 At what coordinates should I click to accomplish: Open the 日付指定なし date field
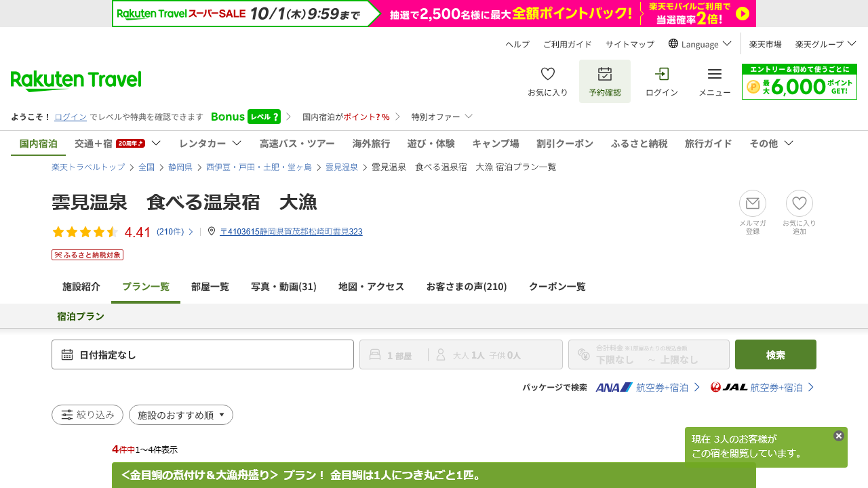coord(203,354)
